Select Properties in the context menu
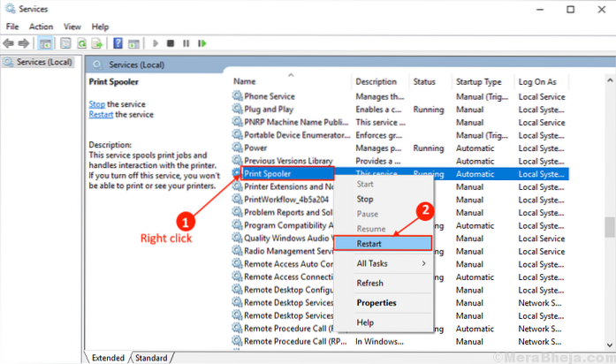This screenshot has width=616, height=364. (x=376, y=302)
